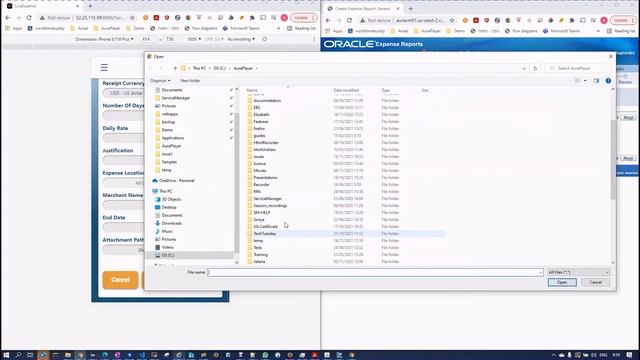Select OS (C:) drive in navigation pane
Image resolution: width=640 pixels, height=360 pixels.
coord(168,256)
